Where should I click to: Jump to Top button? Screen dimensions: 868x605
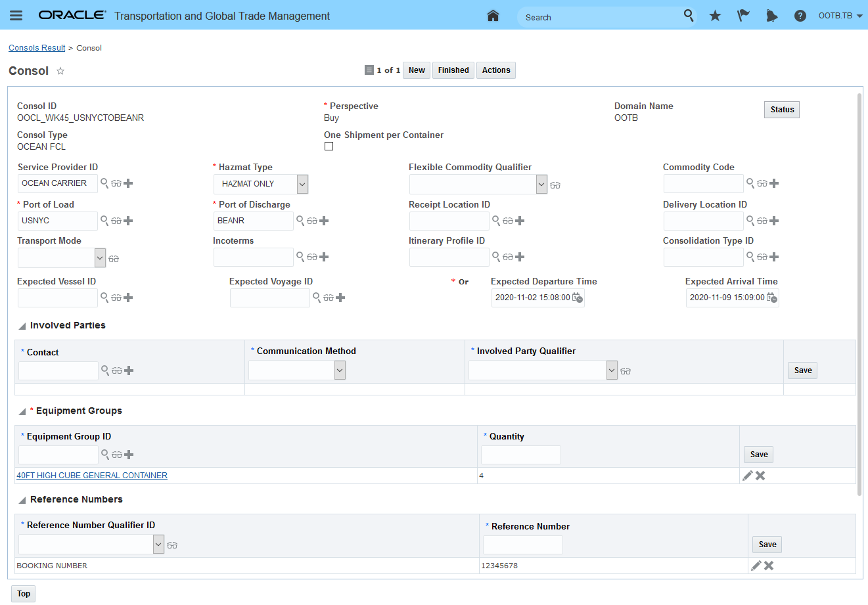point(24,594)
